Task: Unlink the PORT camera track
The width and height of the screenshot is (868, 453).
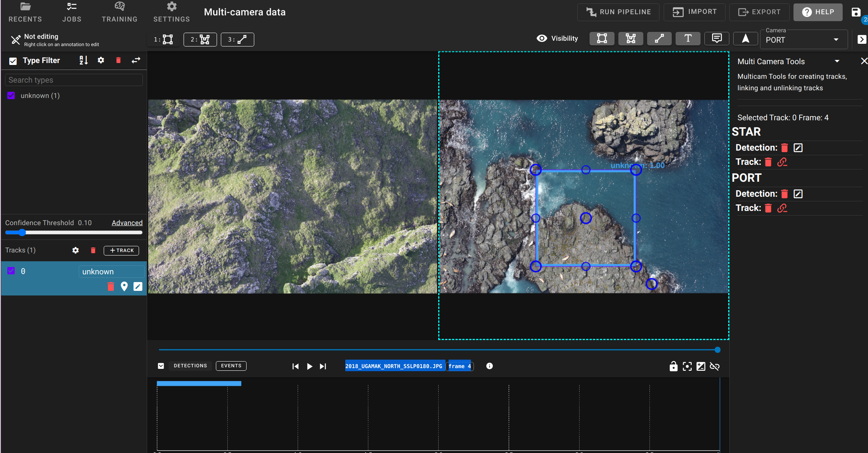Action: pyautogui.click(x=782, y=208)
